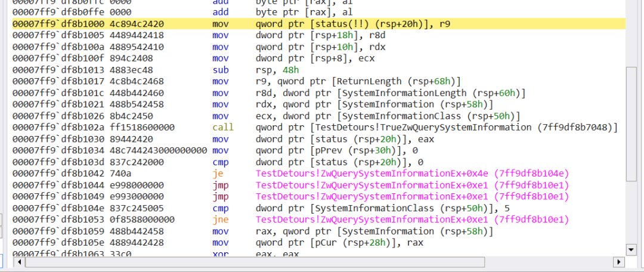
Task: Follow jmp target at address df8b1044
Action: 413,186
